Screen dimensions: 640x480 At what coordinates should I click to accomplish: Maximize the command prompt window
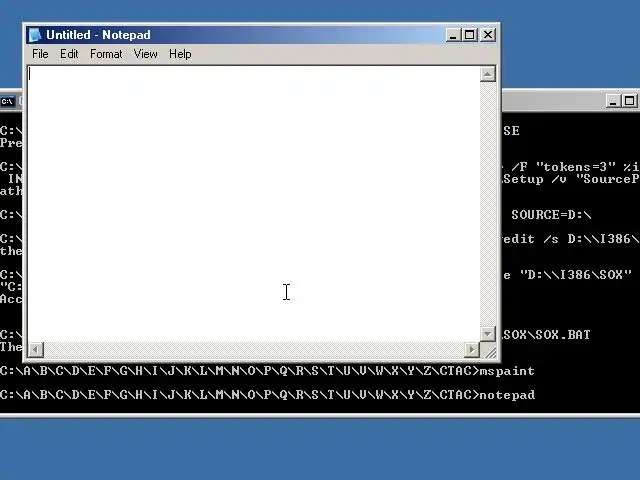click(x=629, y=101)
